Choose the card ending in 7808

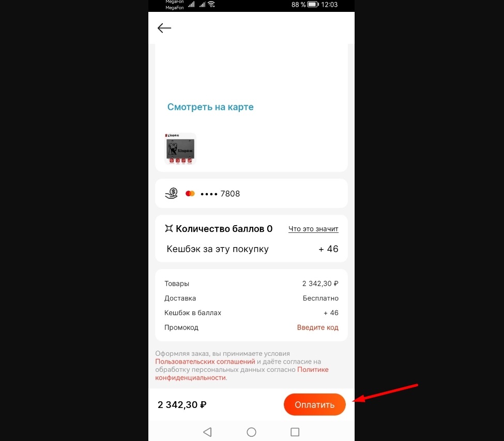(220, 194)
